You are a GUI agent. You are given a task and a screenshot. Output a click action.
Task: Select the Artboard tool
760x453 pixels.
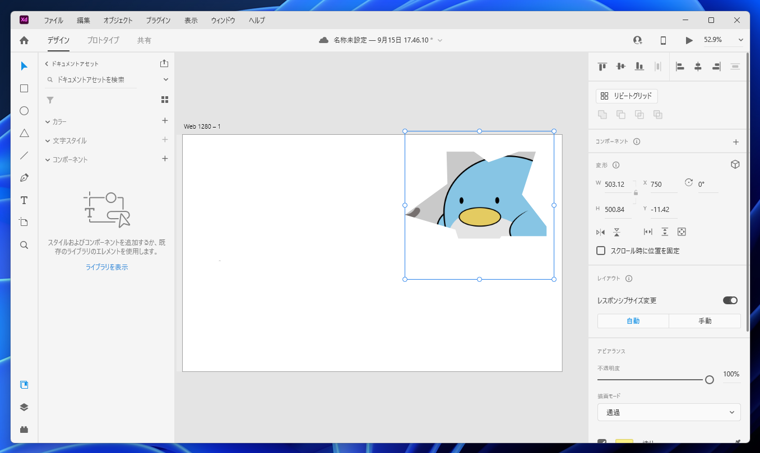pyautogui.click(x=24, y=222)
